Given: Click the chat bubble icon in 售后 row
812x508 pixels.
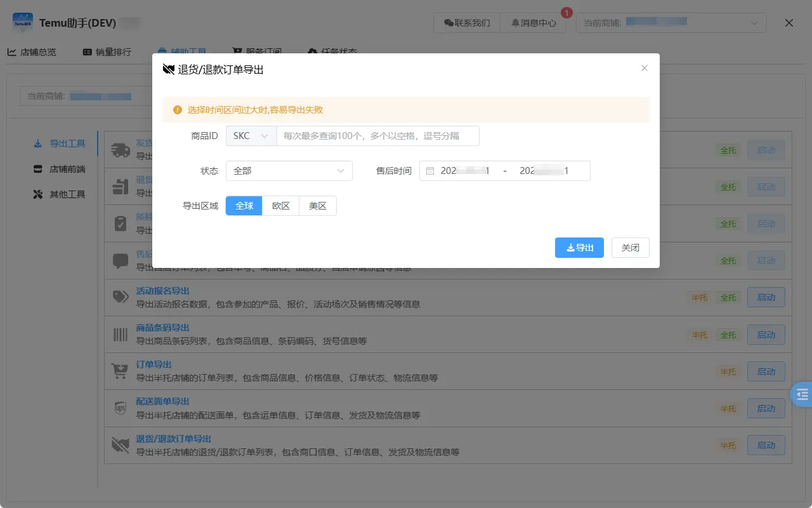Looking at the screenshot, I should click(x=121, y=260).
